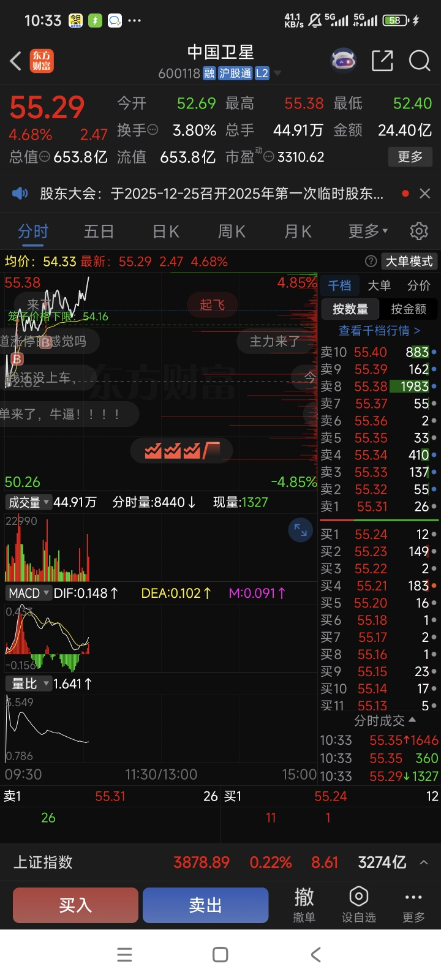Expand the 上证指数 bar chevron
441x980 pixels.
coord(424,862)
